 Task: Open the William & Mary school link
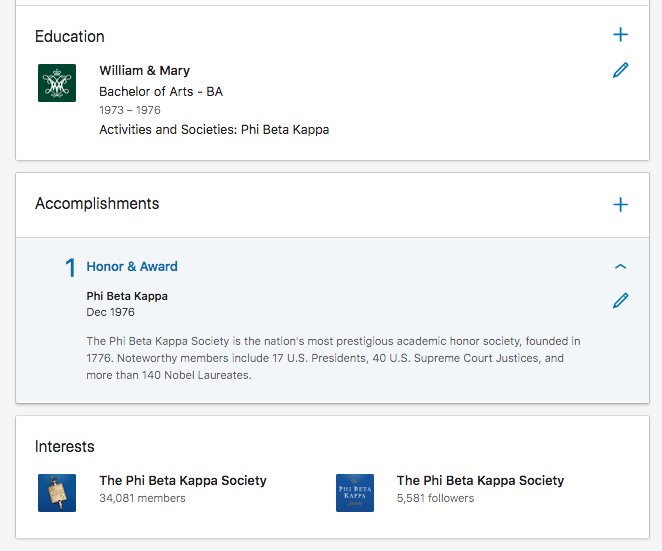pos(144,71)
